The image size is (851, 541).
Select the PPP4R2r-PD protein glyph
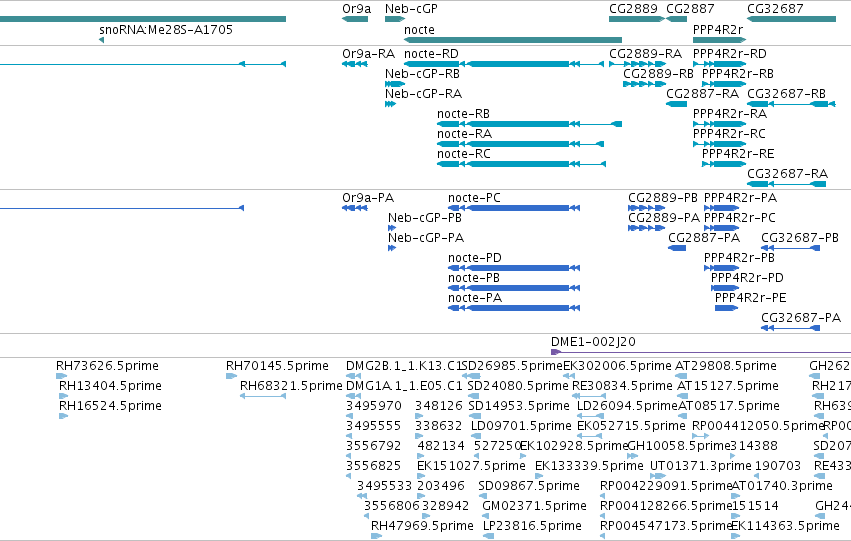(x=725, y=288)
